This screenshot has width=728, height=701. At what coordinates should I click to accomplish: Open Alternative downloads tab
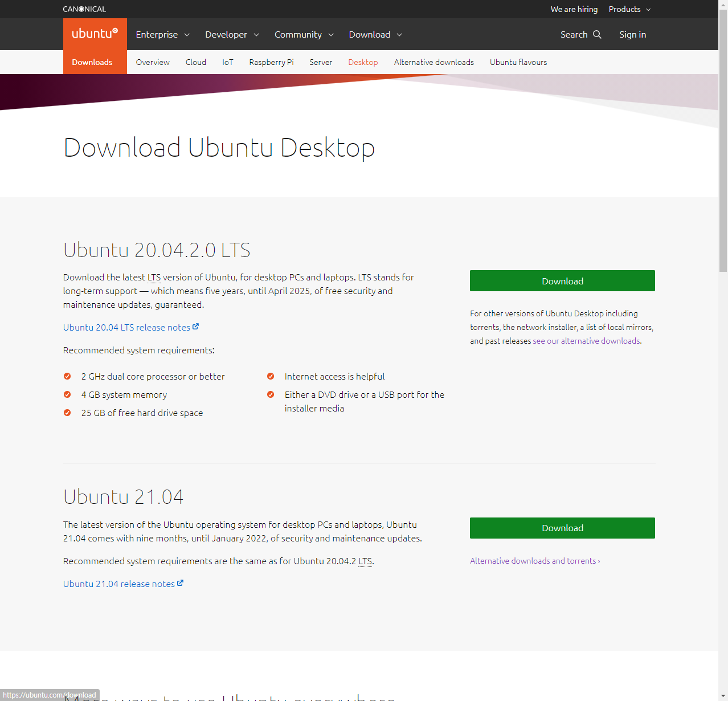click(x=434, y=62)
